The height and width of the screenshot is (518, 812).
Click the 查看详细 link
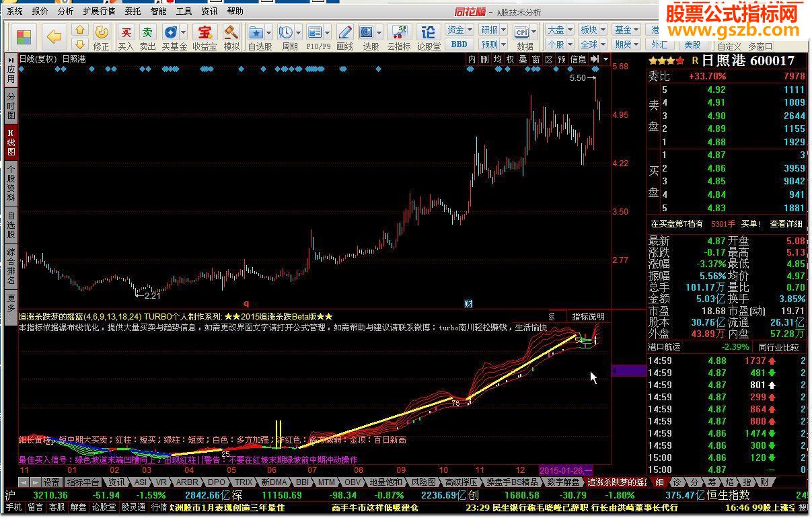[x=786, y=224]
